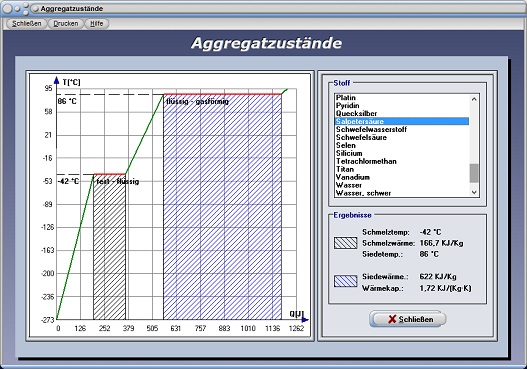Click the red X icon on Schließen button
This screenshot has width=527, height=369.
392,319
